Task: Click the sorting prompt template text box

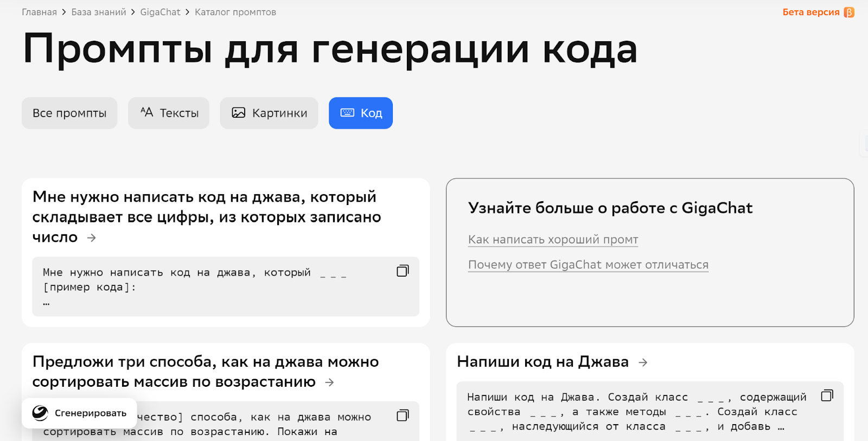Action: click(x=226, y=421)
